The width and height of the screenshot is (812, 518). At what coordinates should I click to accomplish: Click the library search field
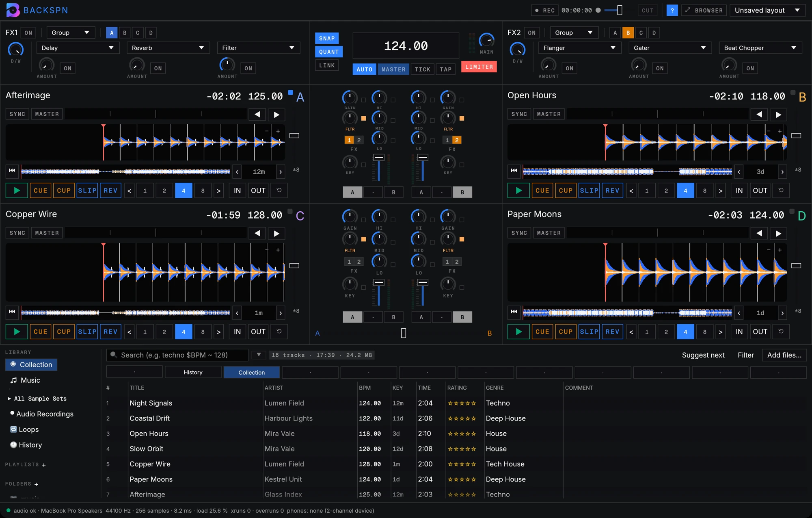tap(177, 355)
